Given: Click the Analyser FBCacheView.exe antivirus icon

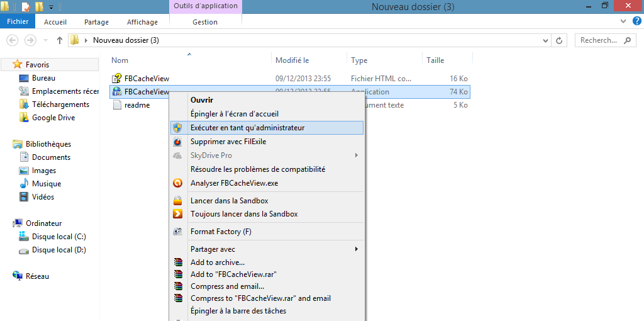Looking at the screenshot, I should point(177,183).
